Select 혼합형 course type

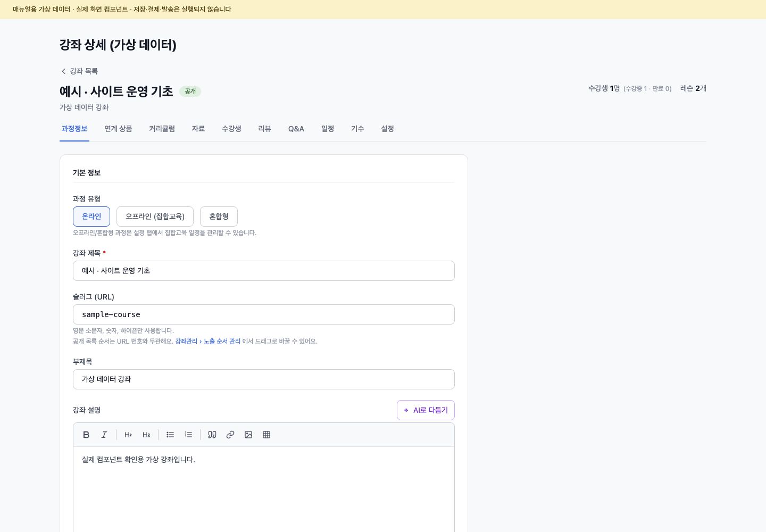tap(219, 217)
